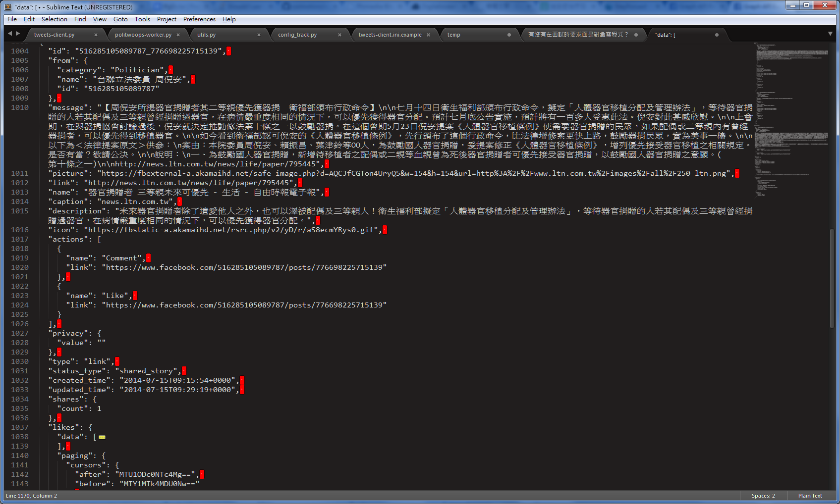Expand the folded "data" array marker
The height and width of the screenshot is (504, 840).
pos(102,437)
